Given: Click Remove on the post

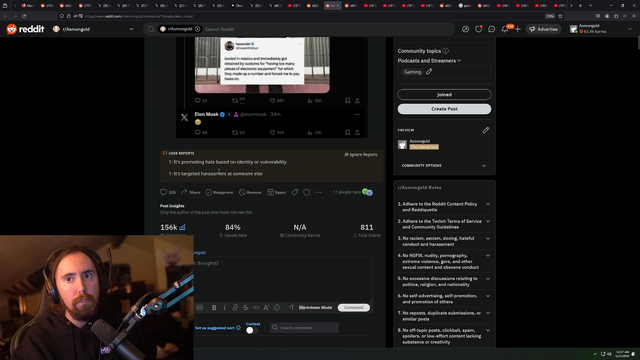Looking at the screenshot, I should coord(250,192).
